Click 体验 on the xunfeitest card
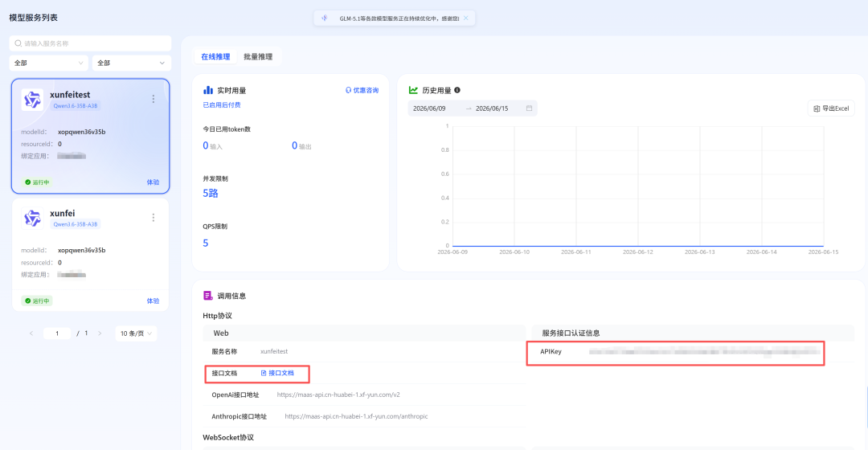The width and height of the screenshot is (868, 450). point(153,182)
